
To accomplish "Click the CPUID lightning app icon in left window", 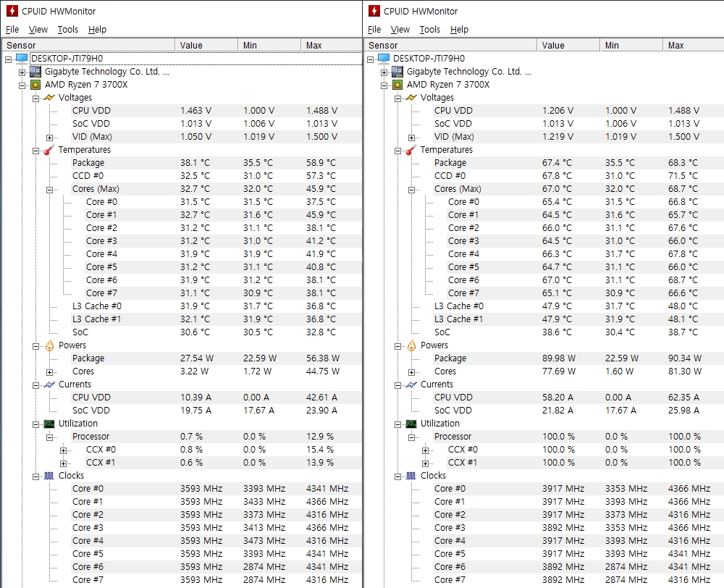I will [12, 11].
